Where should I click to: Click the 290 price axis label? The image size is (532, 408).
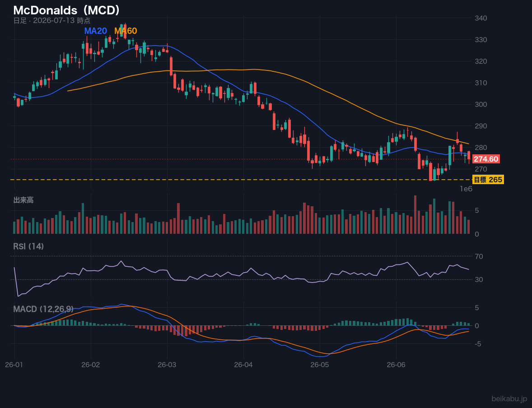coord(481,126)
